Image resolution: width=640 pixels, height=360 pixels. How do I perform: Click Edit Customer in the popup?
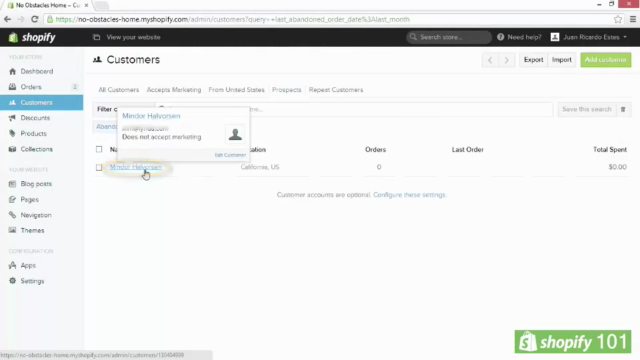[230, 155]
